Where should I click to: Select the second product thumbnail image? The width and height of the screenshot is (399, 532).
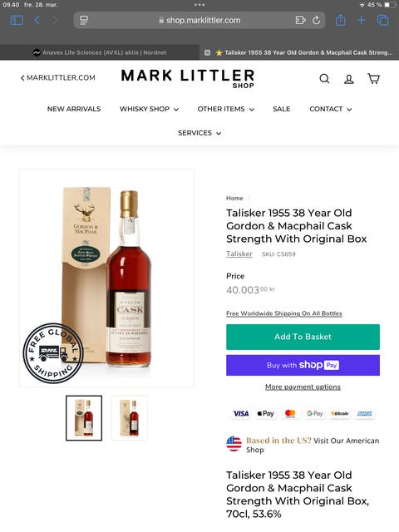(x=130, y=418)
